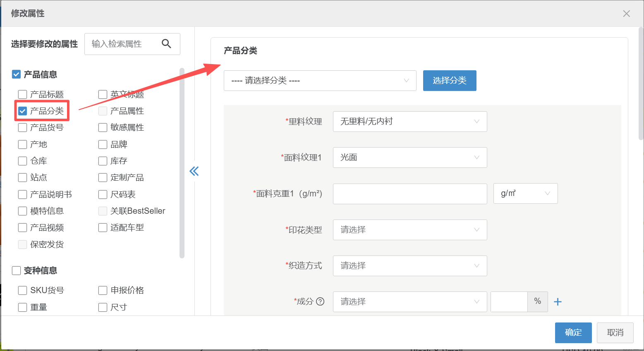The image size is (644, 351).
Task: Collapse the attribute panel with the double-chevron icon
Action: pos(194,171)
